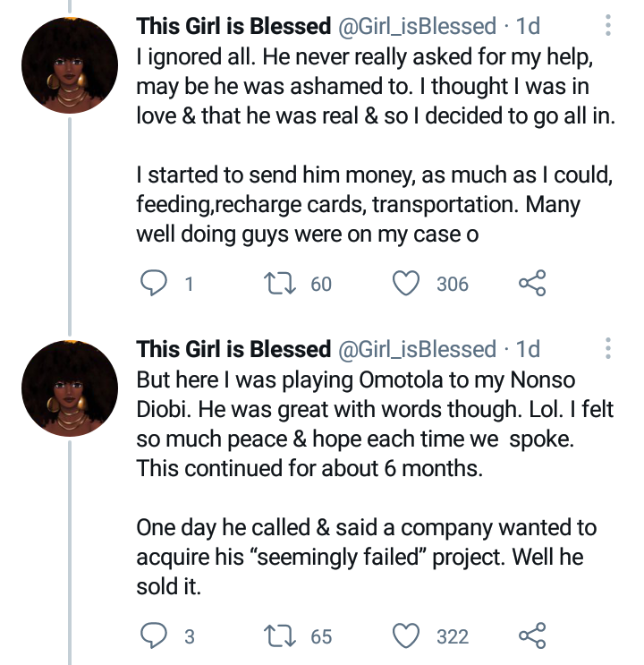The width and height of the screenshot is (644, 665).
Task: Reply to the tweet mentioning Nonso Diobi
Action: pyautogui.click(x=154, y=635)
